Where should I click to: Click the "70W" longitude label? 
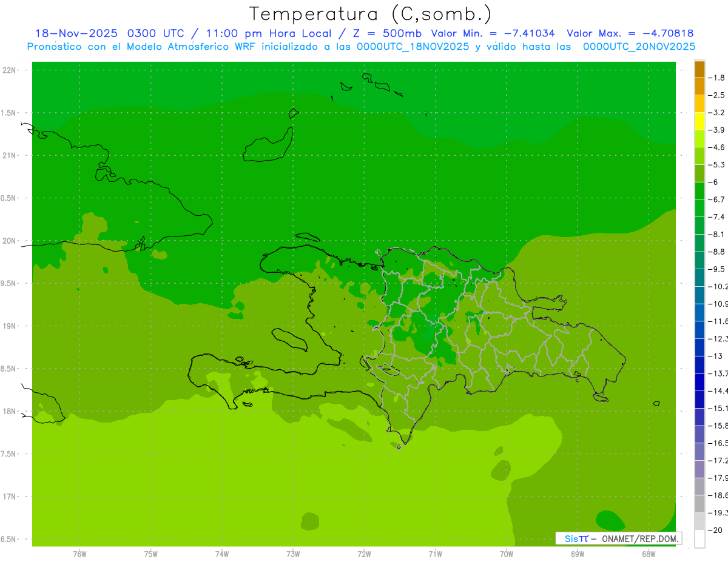(507, 555)
